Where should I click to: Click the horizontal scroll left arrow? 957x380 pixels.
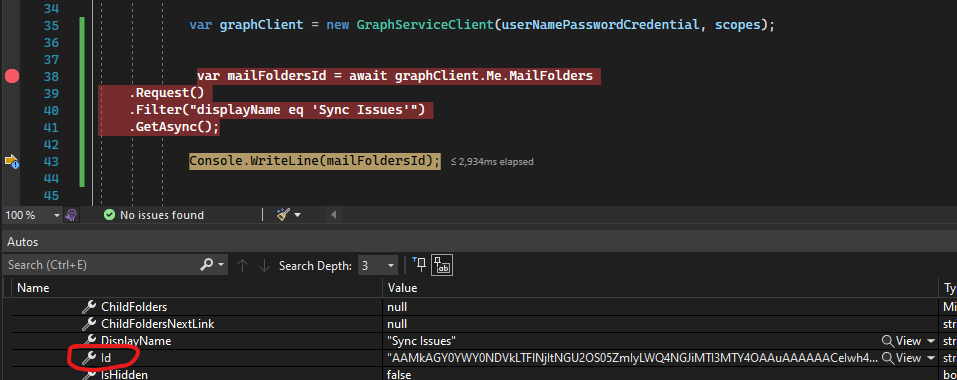[333, 215]
